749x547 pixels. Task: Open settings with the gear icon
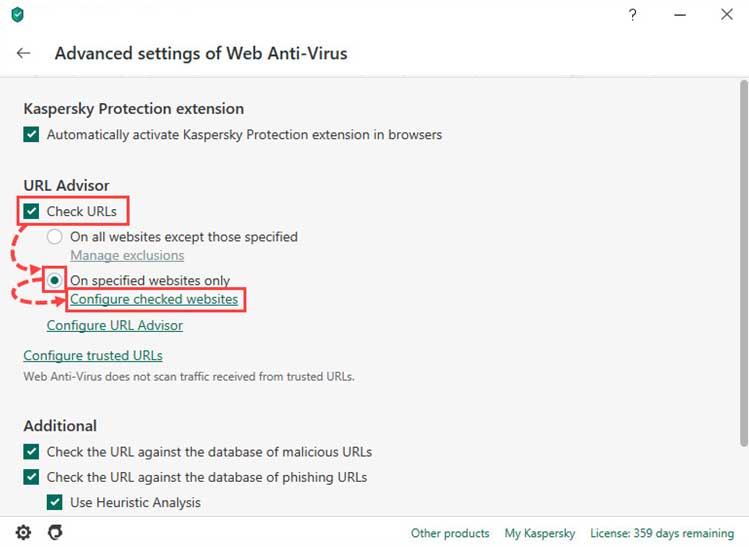coord(23,532)
